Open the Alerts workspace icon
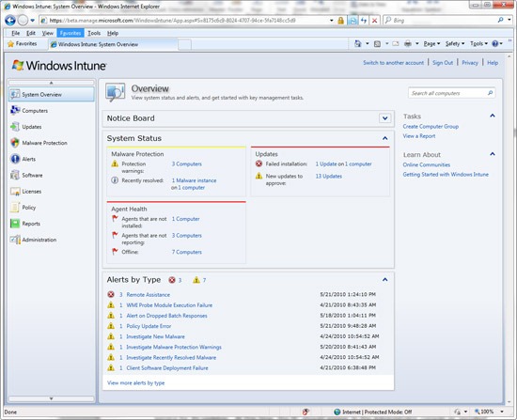This screenshot has height=420, width=517. 15,159
